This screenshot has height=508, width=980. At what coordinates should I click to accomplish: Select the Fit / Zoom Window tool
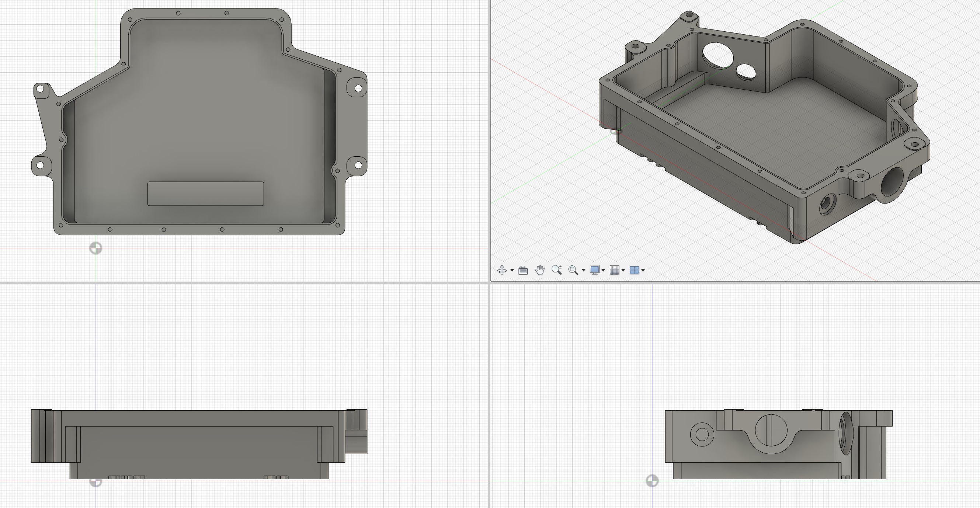coord(573,270)
